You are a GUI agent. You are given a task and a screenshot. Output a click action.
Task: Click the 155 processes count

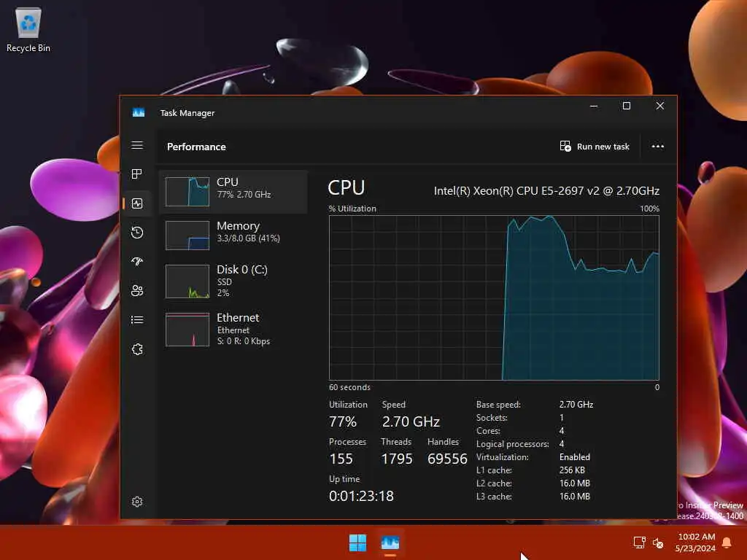tap(341, 459)
